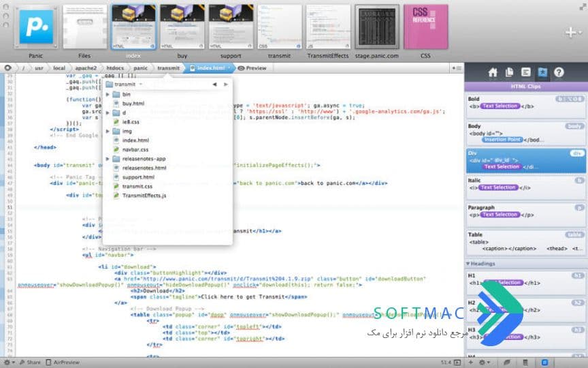The width and height of the screenshot is (588, 368).
Task: Insert the Paragraph clip
Action: point(526,215)
